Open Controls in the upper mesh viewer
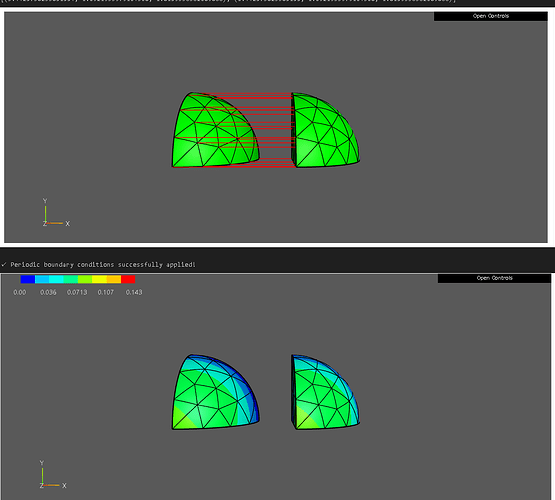555x500 pixels. [x=491, y=16]
